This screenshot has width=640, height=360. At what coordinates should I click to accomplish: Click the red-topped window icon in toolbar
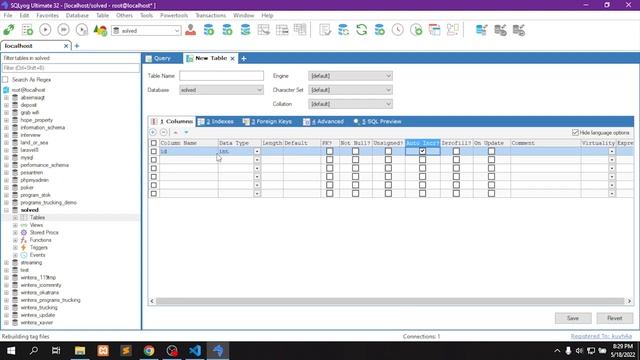(434, 30)
